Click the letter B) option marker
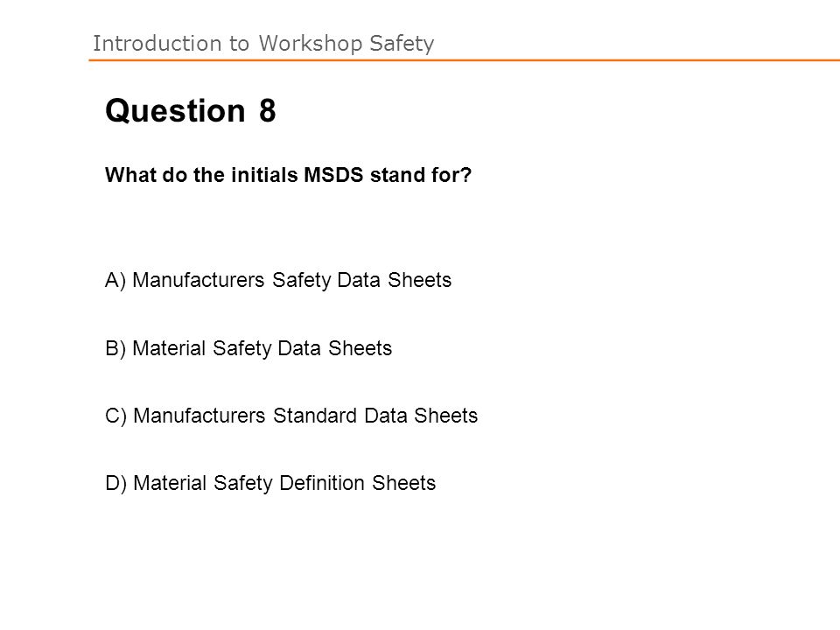This screenshot has width=840, height=630. click(115, 349)
